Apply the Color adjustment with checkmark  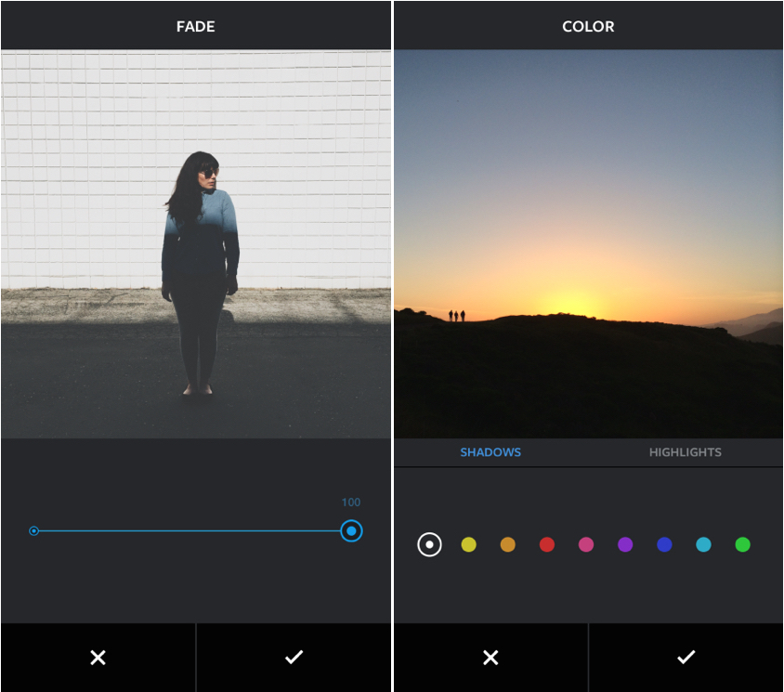click(686, 658)
